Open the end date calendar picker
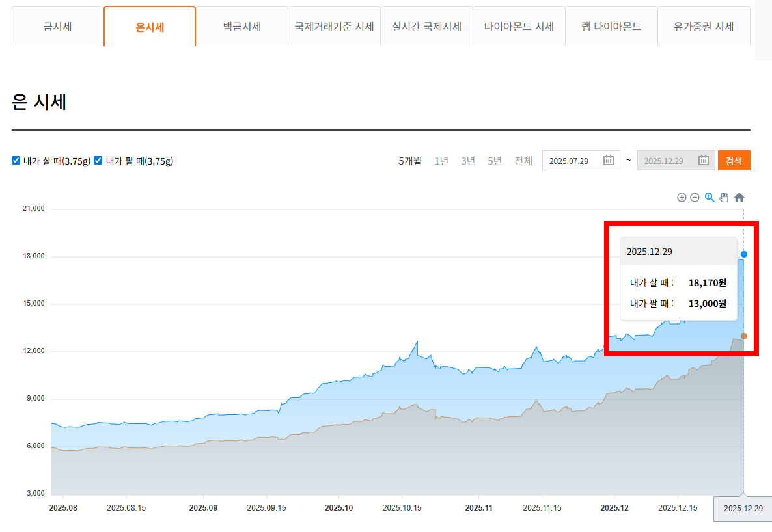 pyautogui.click(x=703, y=160)
